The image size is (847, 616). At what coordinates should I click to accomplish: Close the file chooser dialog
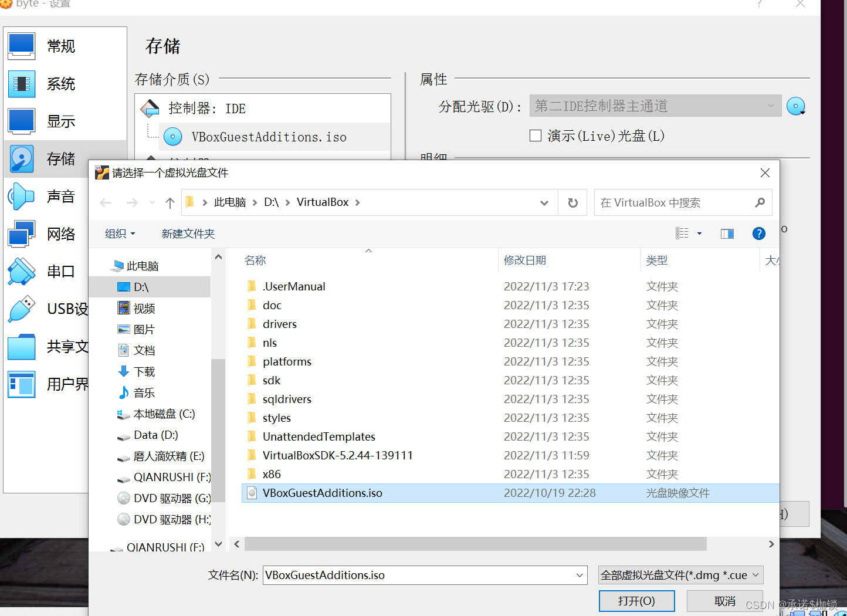pos(765,172)
